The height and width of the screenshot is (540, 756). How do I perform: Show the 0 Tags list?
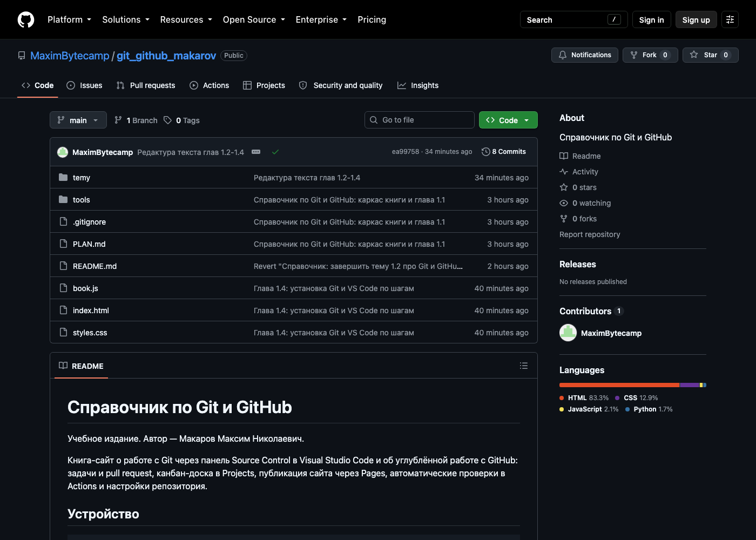181,120
